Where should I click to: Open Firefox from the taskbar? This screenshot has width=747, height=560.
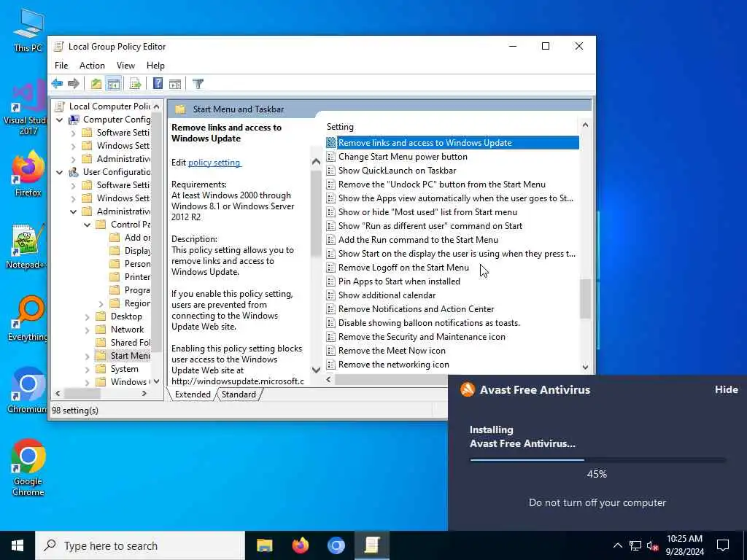coord(300,545)
